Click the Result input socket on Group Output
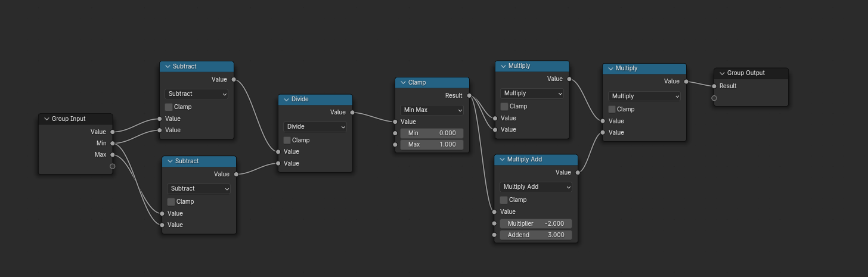868x277 pixels. tap(714, 86)
